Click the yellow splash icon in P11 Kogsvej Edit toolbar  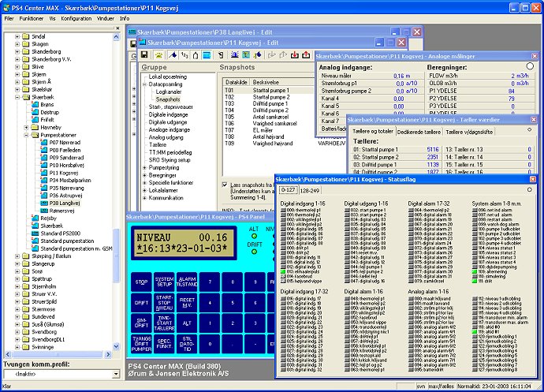(158, 55)
